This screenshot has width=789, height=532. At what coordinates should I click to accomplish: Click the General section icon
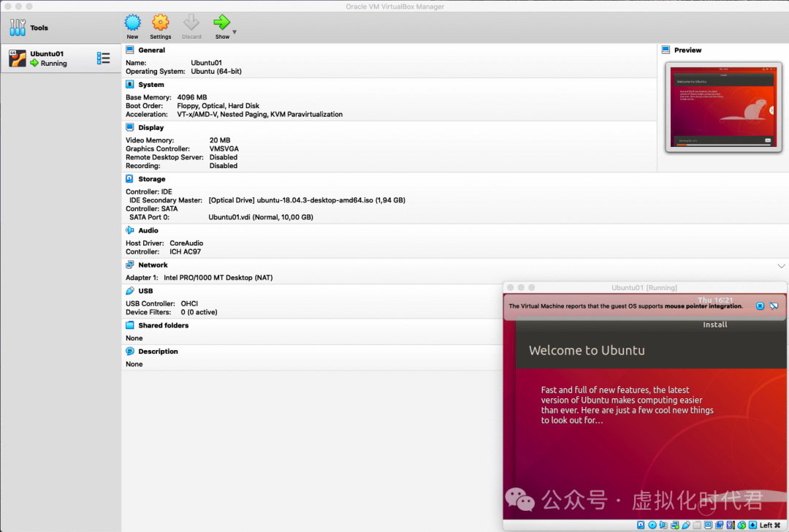click(x=130, y=50)
